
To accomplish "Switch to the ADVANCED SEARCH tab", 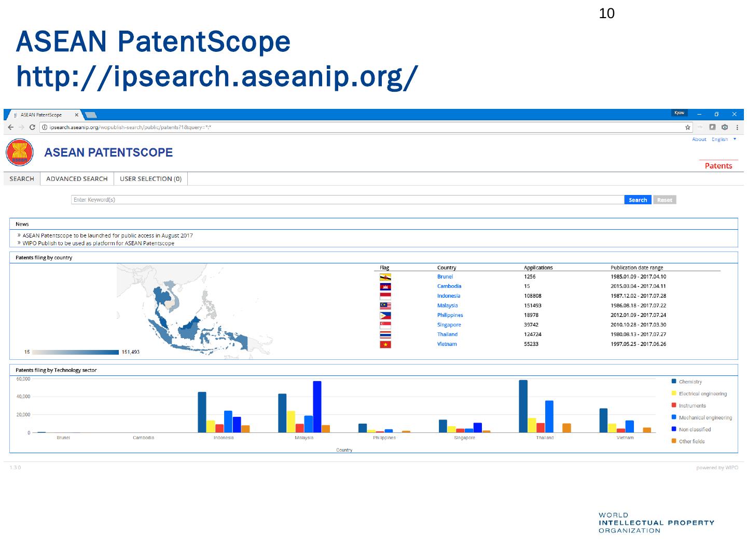I will point(77,179).
